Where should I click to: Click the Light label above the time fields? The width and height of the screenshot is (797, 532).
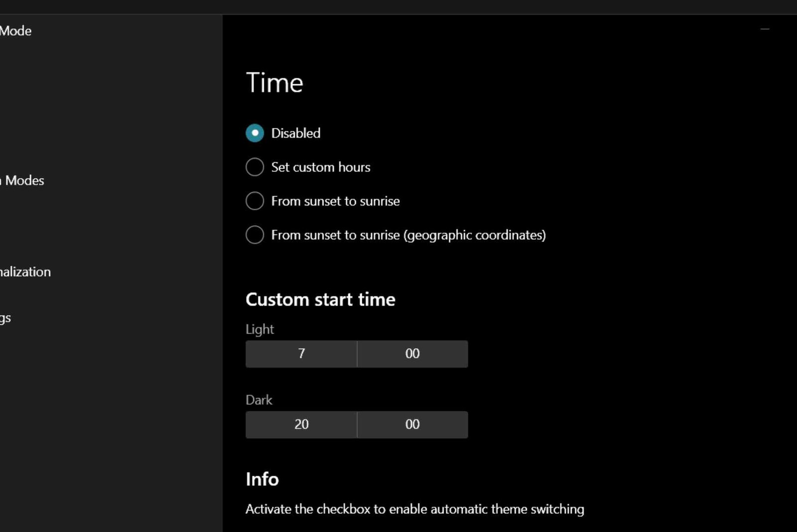(259, 329)
